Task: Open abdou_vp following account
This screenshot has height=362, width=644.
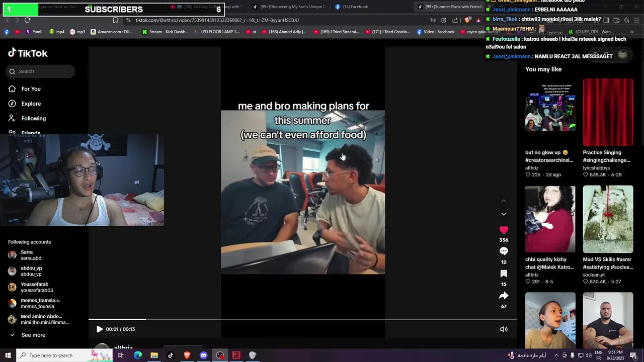Action: click(31, 271)
